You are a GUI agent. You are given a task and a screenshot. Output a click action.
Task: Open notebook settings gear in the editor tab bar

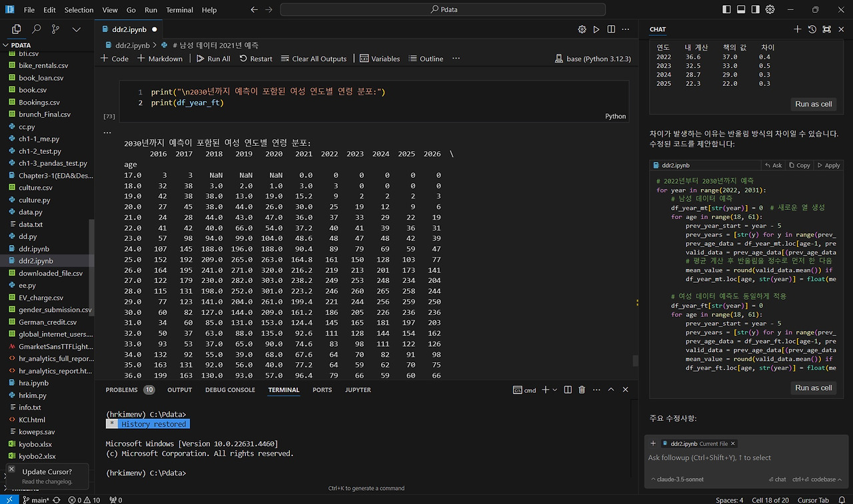[x=582, y=29]
